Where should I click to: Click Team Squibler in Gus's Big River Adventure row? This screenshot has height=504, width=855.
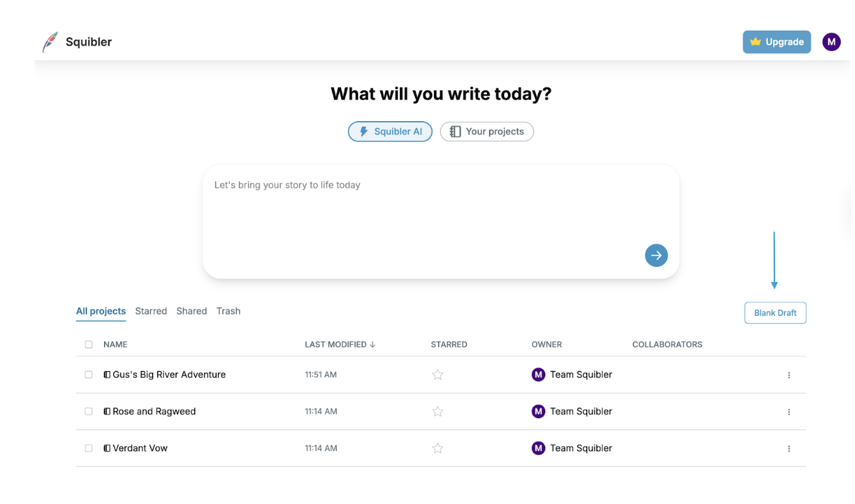[x=581, y=374]
